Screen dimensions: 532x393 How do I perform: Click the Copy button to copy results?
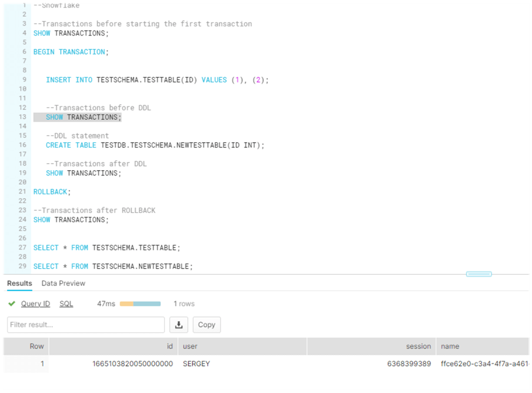coord(206,325)
